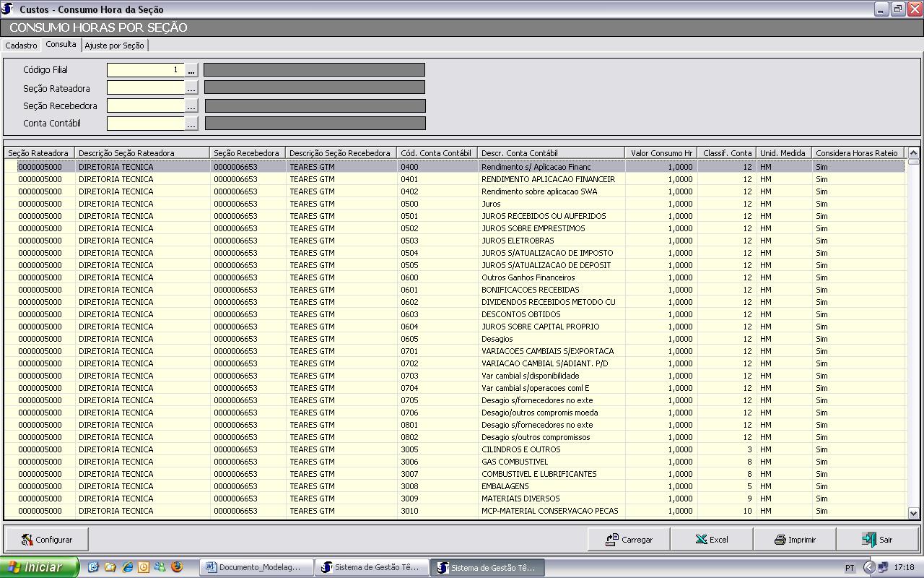924x578 pixels.
Task: Click the Configurar button
Action: coord(47,540)
